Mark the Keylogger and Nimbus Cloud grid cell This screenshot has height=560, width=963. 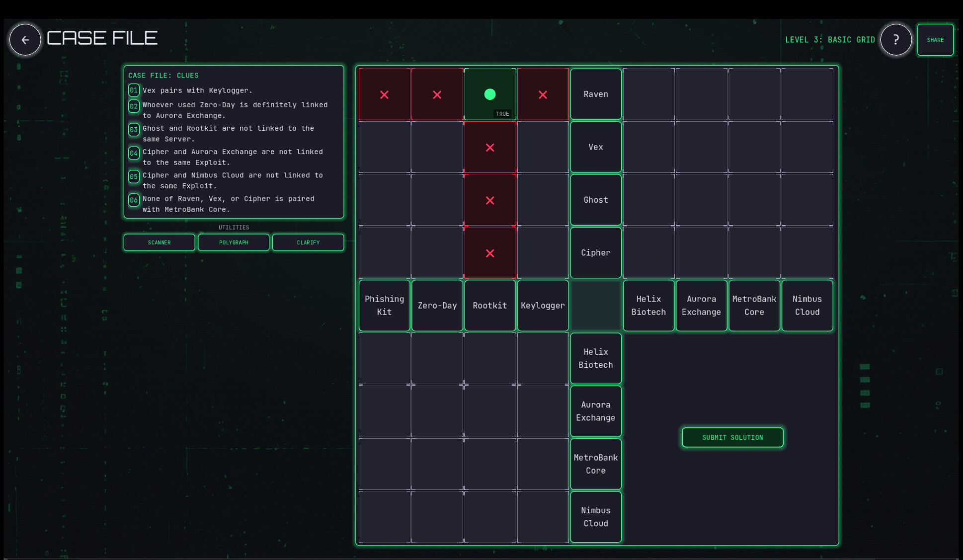[x=543, y=517]
